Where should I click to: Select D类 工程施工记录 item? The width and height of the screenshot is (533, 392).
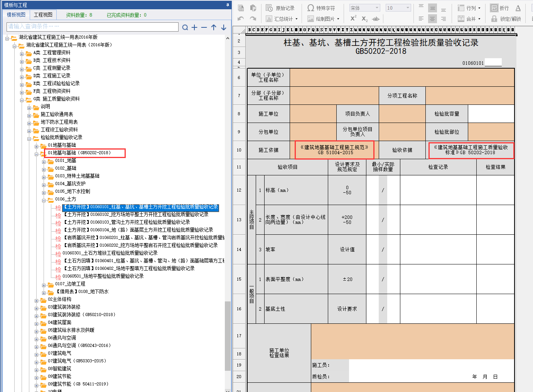[52, 76]
